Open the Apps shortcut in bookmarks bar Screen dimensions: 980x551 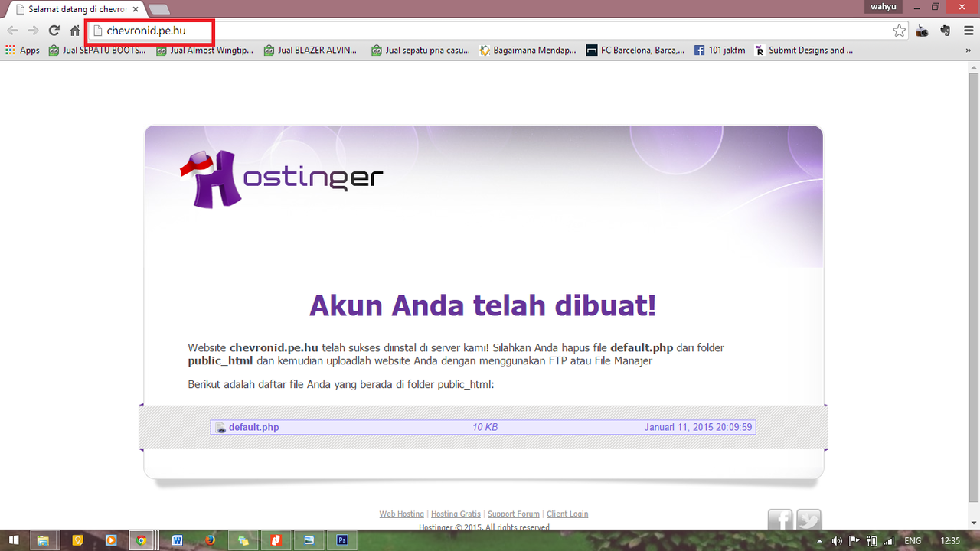pyautogui.click(x=22, y=51)
